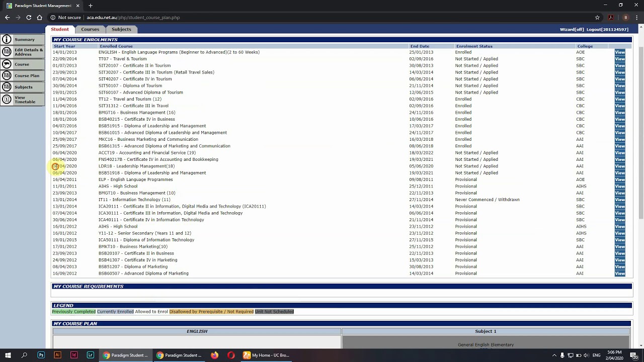The height and width of the screenshot is (362, 644).
Task: Launch InDesign from the taskbar
Action: click(x=74, y=355)
